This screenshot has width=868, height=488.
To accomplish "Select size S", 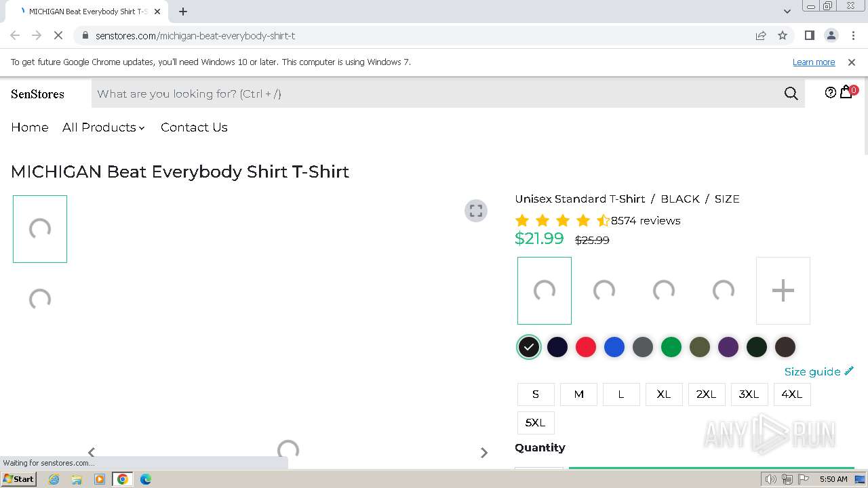I will [x=536, y=394].
